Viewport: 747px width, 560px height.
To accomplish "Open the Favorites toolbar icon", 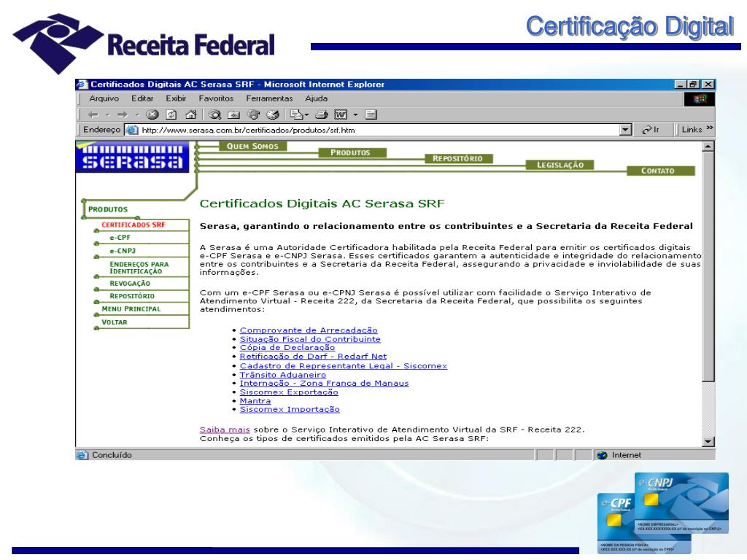I will pos(234,114).
